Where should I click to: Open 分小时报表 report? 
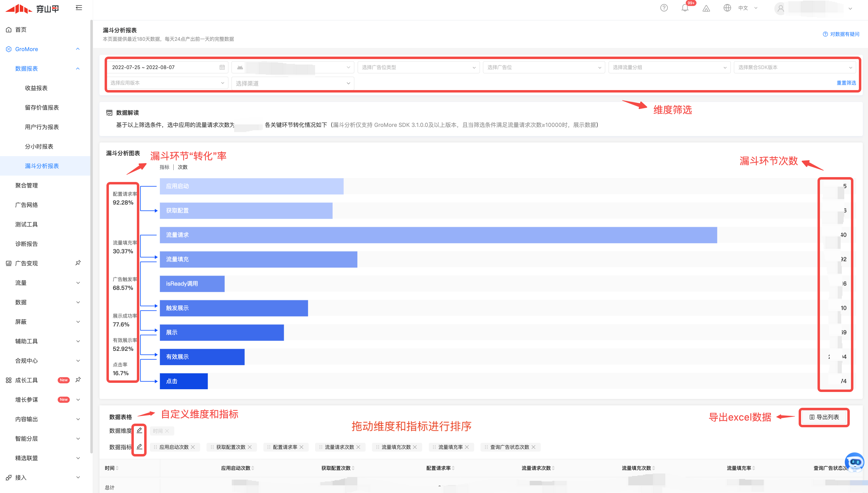[x=39, y=146]
